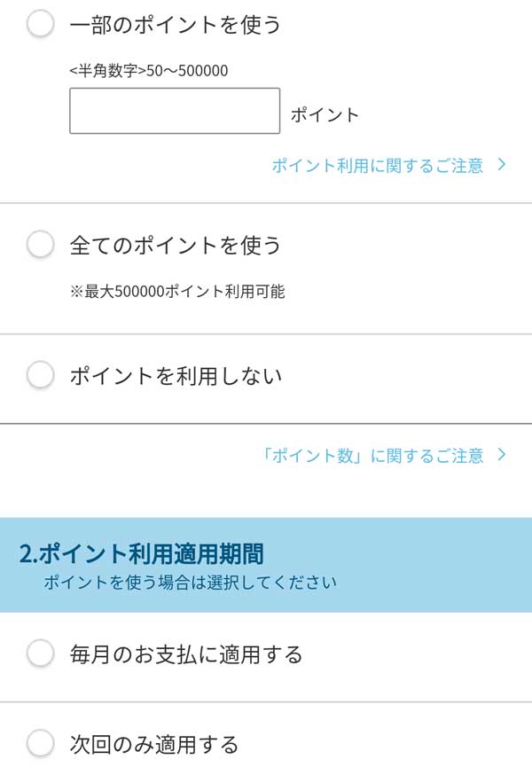The image size is (532, 767).
Task: Open the ポイント利用に関するご注意 link
Action: click(x=378, y=165)
